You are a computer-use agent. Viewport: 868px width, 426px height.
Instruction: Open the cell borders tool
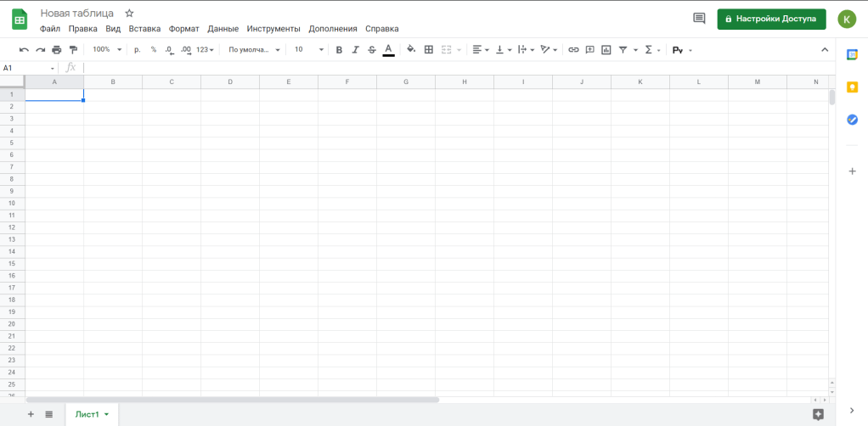tap(429, 50)
